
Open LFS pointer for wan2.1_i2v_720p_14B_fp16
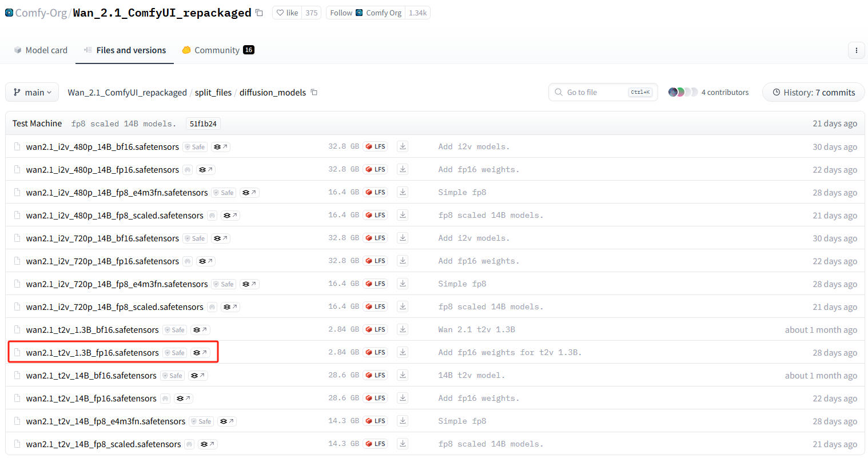click(375, 261)
